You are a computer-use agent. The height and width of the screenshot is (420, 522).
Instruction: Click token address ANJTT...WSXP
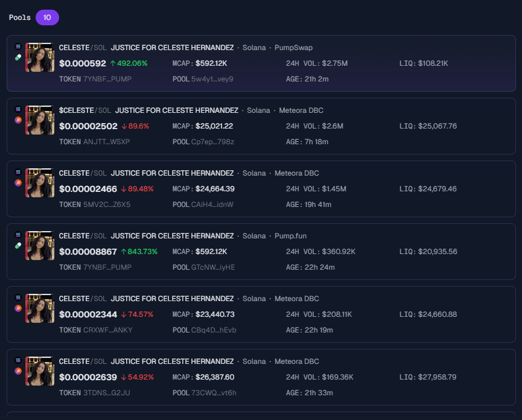pos(106,142)
